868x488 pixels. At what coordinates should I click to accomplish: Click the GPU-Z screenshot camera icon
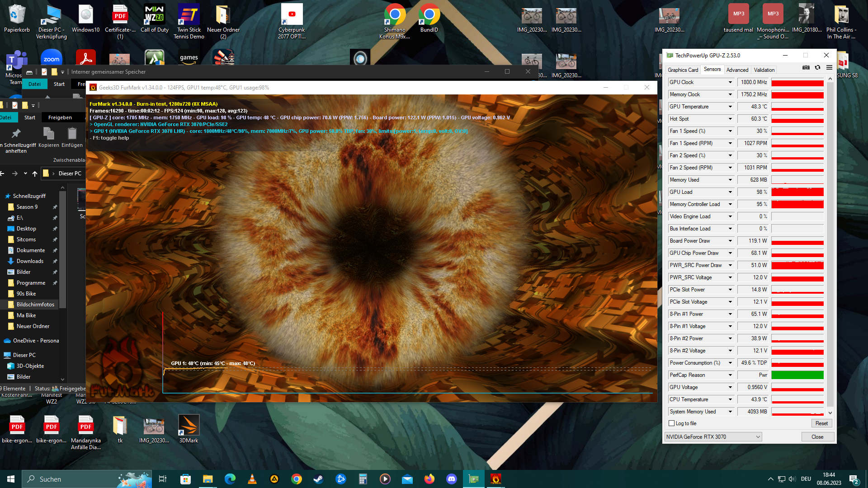[806, 68]
